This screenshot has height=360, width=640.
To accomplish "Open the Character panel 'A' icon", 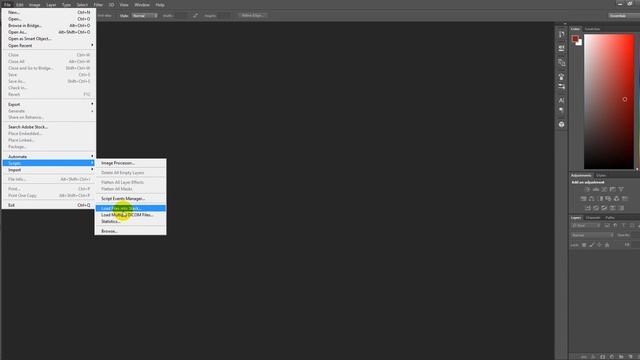I will (x=562, y=100).
